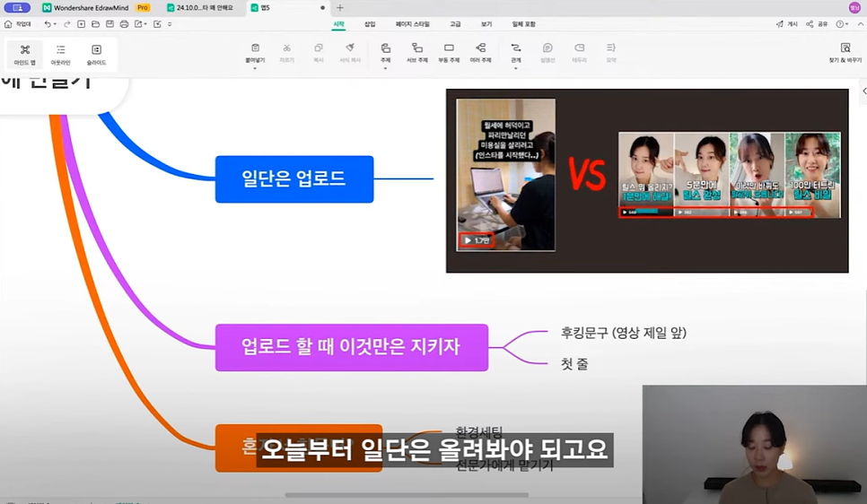Add a 부동 주제 floating topic

click(449, 52)
